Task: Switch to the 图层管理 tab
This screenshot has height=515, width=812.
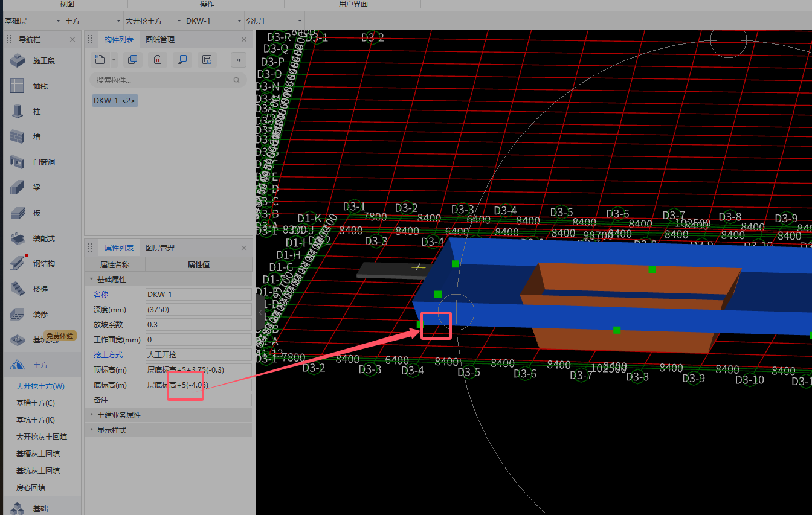Action: point(160,248)
